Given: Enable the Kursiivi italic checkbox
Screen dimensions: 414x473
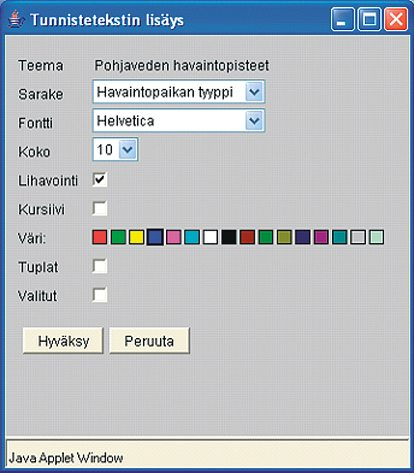Looking at the screenshot, I should click(100, 209).
